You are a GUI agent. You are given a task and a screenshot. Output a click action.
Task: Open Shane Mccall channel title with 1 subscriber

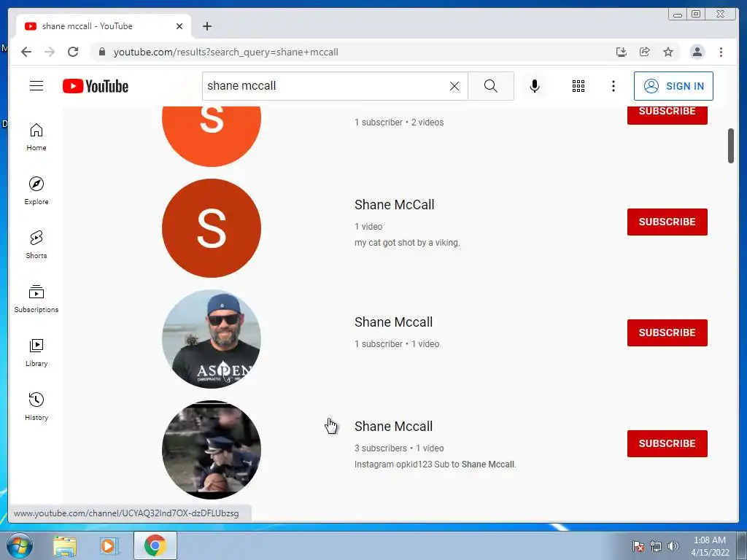pyautogui.click(x=393, y=322)
